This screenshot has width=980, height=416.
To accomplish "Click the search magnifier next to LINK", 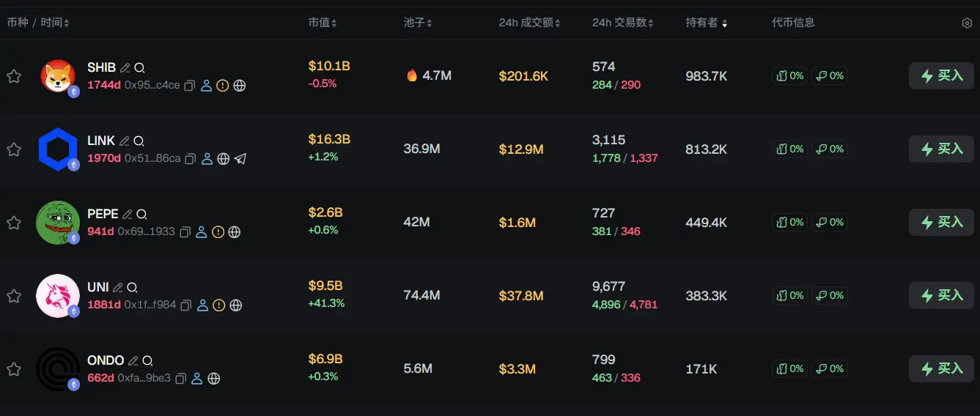I will pyautogui.click(x=139, y=141).
